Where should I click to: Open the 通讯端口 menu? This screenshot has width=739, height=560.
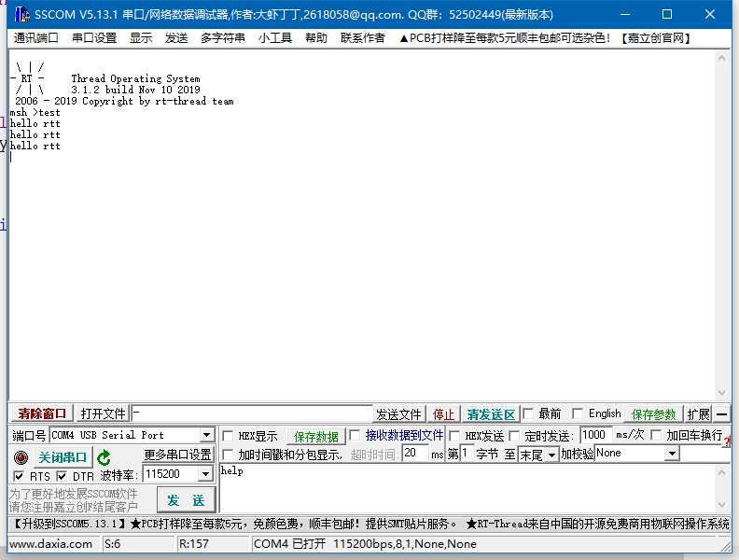35,37
